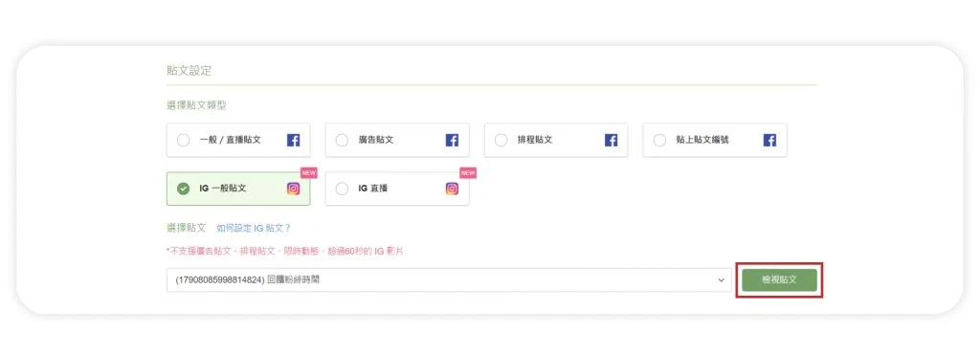The height and width of the screenshot is (356, 980).
Task: Click NEW badge on IG 一般貼文
Action: tap(309, 173)
